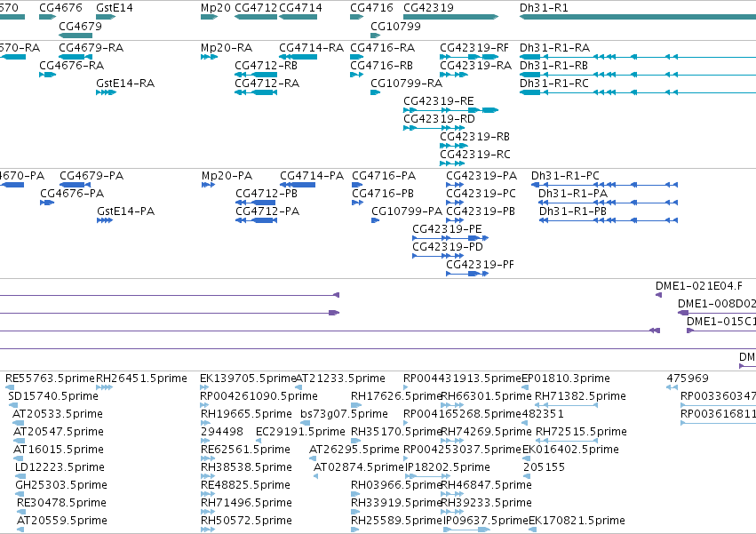
Task: Click protein Dh31-R1-PC label
Action: (x=565, y=176)
